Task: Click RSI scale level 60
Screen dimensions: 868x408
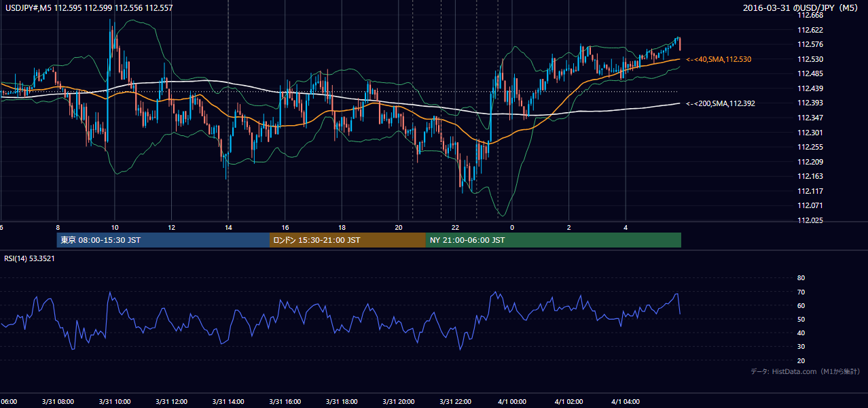Action: point(801,305)
